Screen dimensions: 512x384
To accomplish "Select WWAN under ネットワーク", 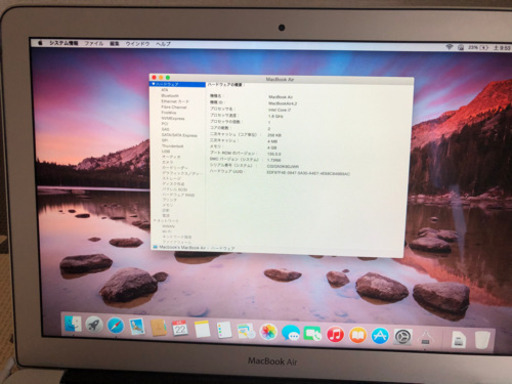I will [x=168, y=226].
